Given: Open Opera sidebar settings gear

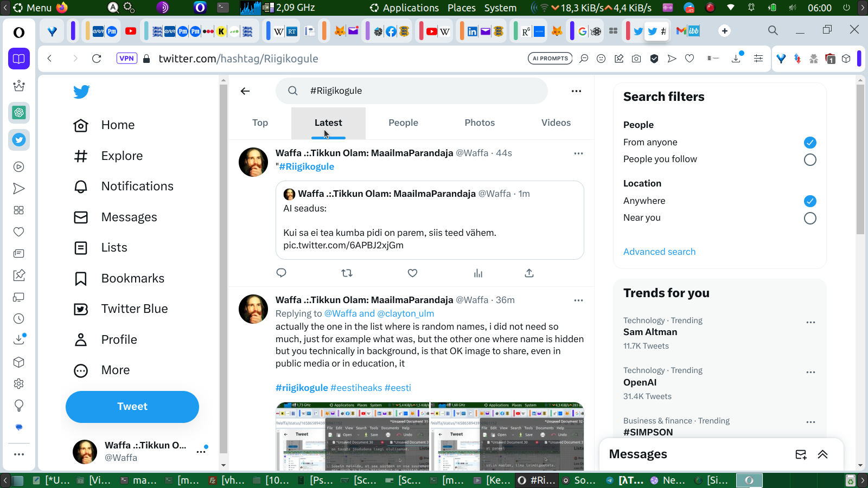Looking at the screenshot, I should tap(19, 383).
